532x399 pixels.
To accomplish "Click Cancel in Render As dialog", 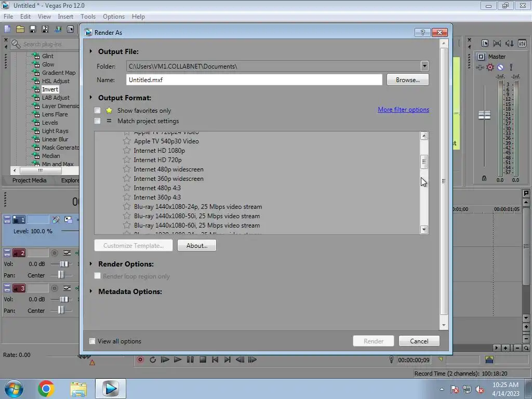I will point(419,341).
